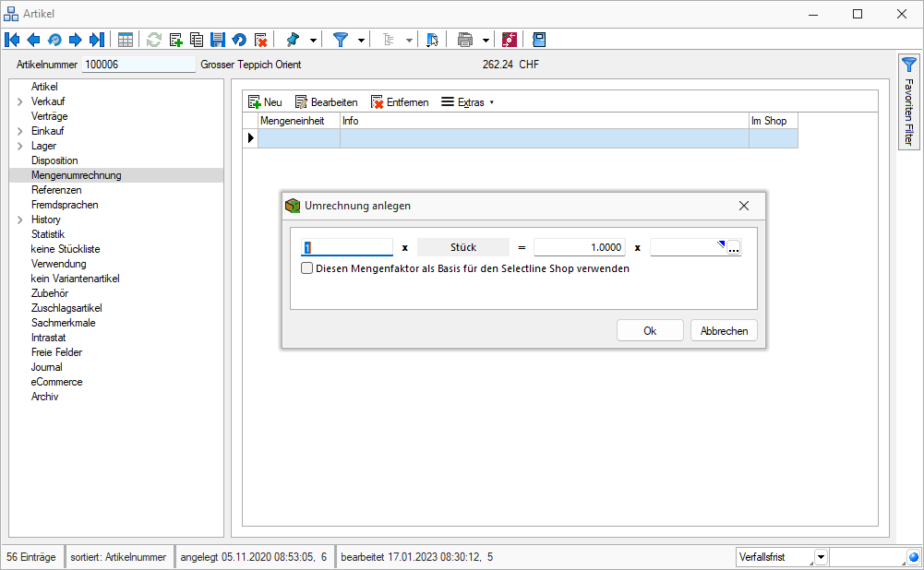Expand the Verkauf tree node
This screenshot has height=570, width=924.
point(19,101)
